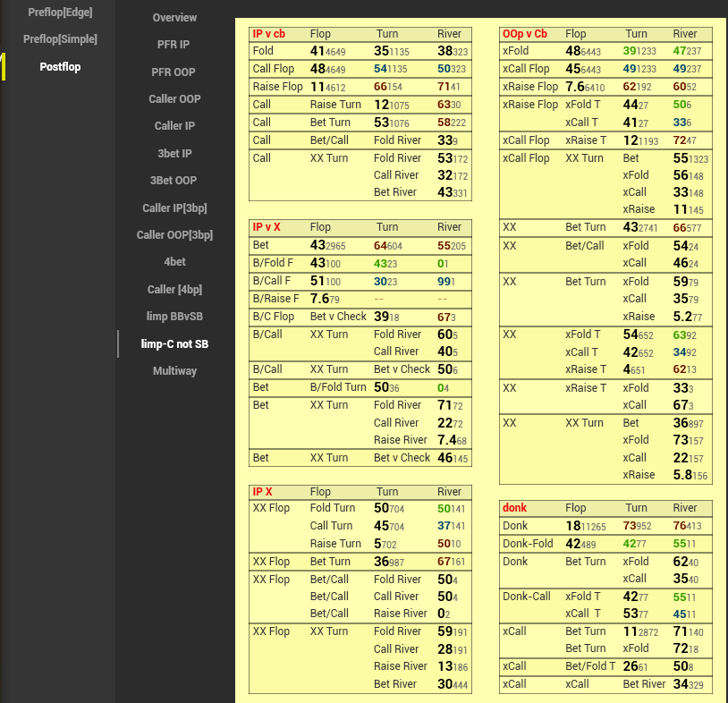Click the donk table header
This screenshot has width=728, height=703.
(x=514, y=508)
